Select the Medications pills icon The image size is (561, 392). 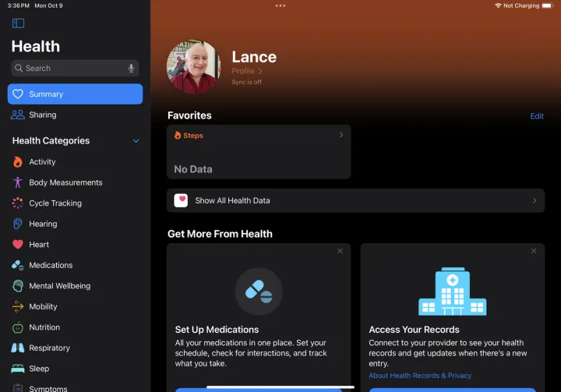(x=18, y=265)
